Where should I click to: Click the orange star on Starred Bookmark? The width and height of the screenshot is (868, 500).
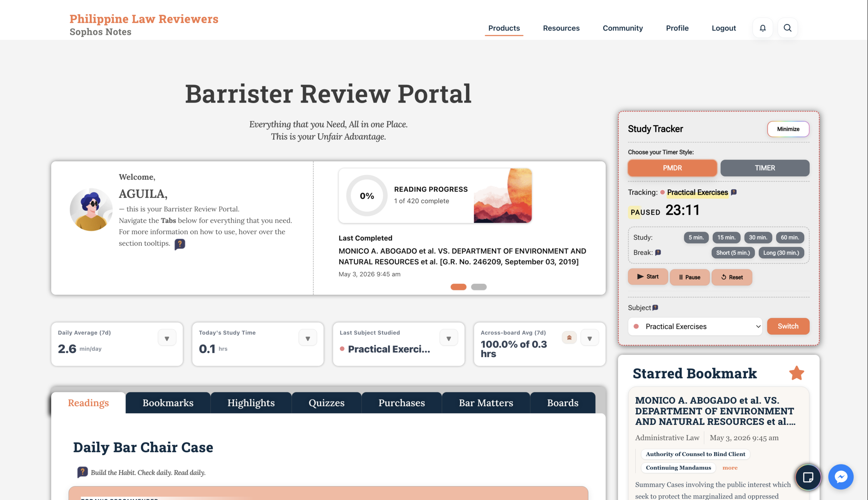tap(796, 373)
